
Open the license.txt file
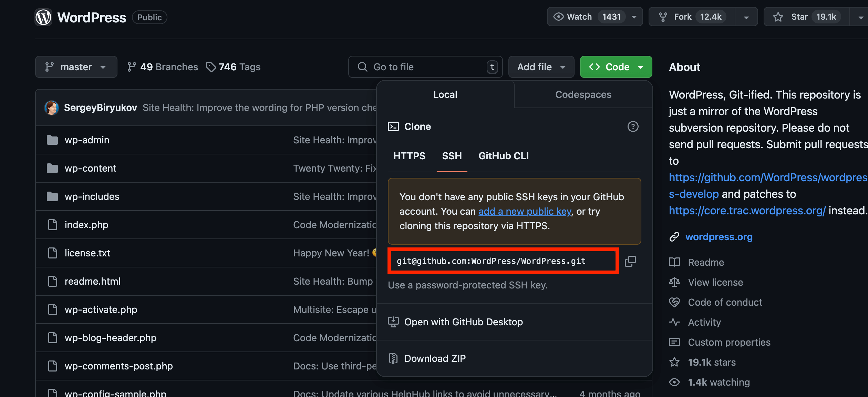87,253
